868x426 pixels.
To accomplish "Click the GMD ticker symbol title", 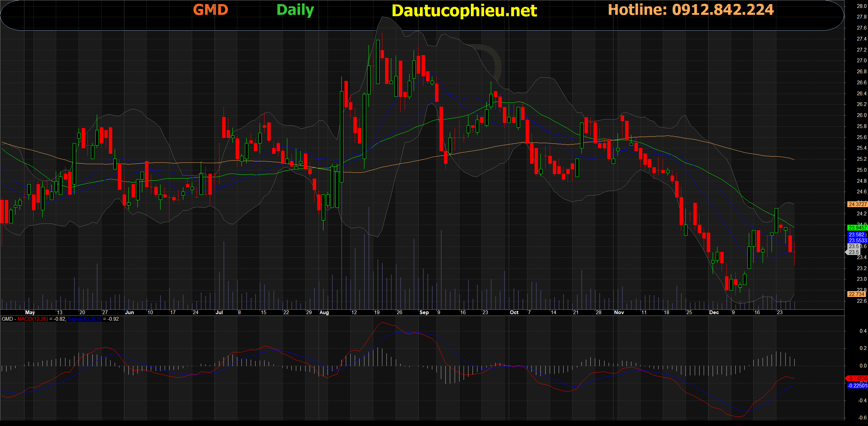I will [x=210, y=10].
